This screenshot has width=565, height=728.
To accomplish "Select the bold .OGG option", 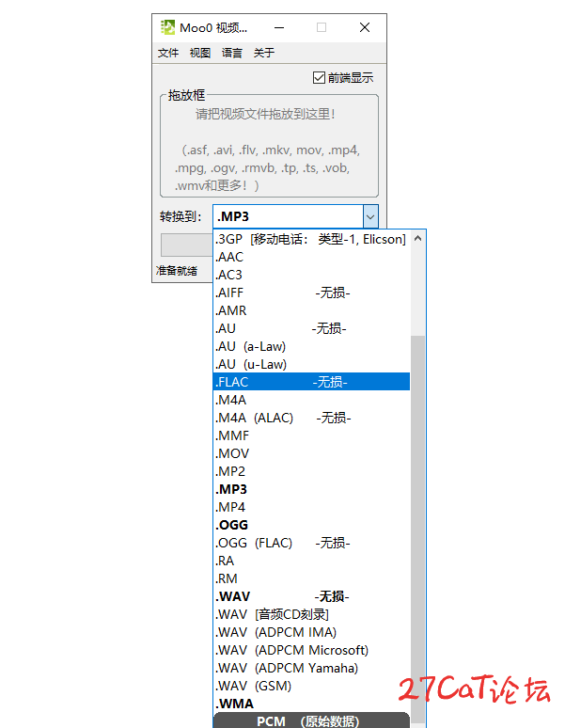I will 311,525.
